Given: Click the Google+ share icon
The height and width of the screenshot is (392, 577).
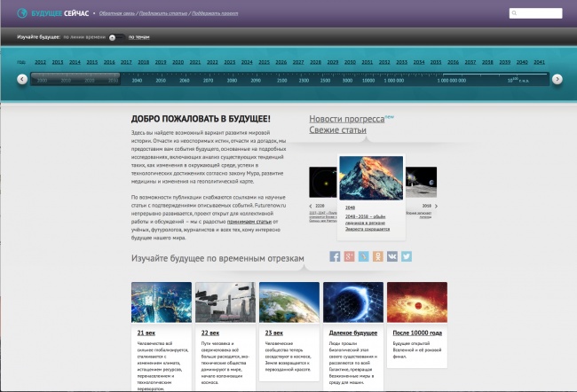Looking at the screenshot, I should [x=350, y=256].
